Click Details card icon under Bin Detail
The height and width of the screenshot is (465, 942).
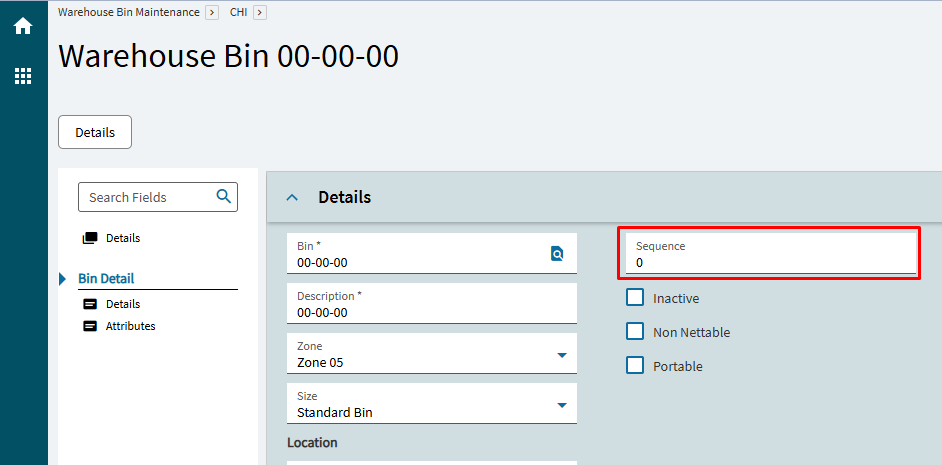tap(90, 304)
